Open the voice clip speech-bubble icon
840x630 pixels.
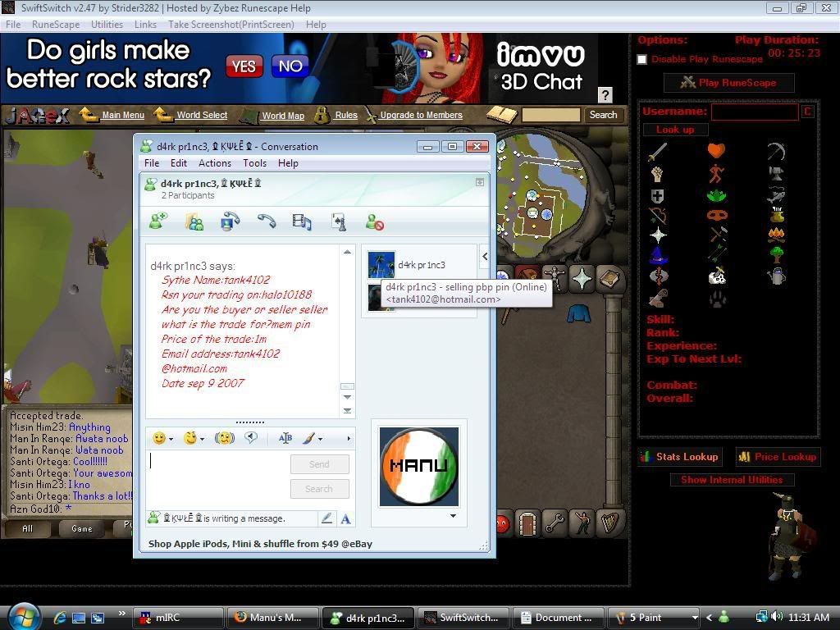[251, 438]
